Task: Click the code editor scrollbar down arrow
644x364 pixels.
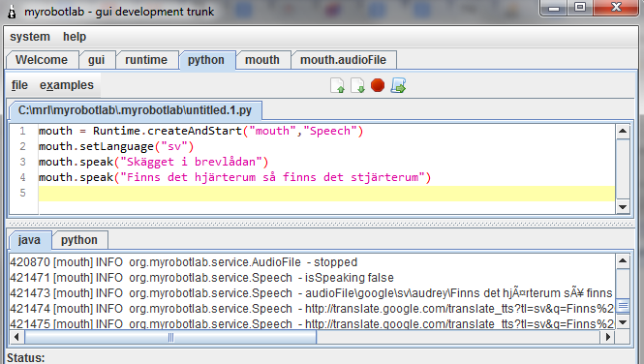Action: (623, 207)
